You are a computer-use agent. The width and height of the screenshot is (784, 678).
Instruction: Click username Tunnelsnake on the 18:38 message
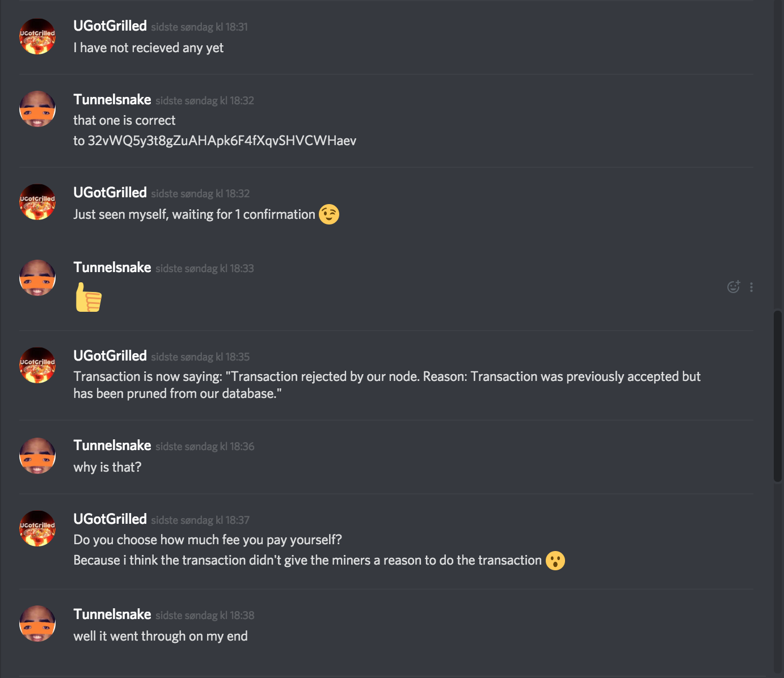[112, 615]
